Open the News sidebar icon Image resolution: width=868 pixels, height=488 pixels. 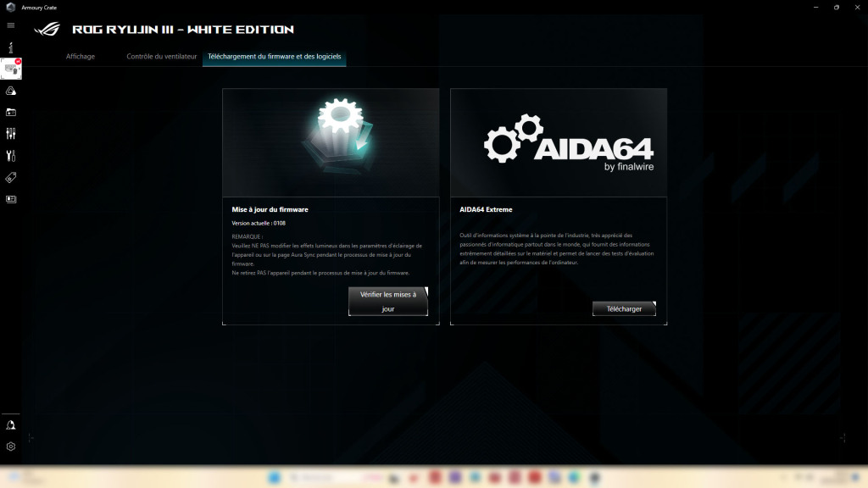(x=11, y=199)
